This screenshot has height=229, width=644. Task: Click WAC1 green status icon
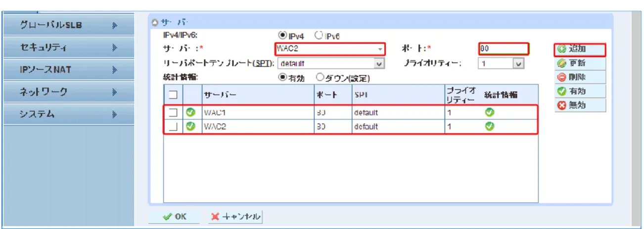pos(190,113)
